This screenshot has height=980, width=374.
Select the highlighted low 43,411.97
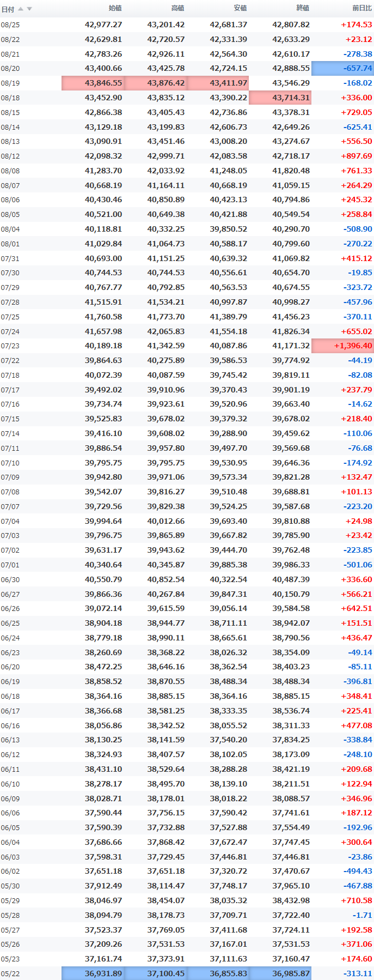point(218,83)
